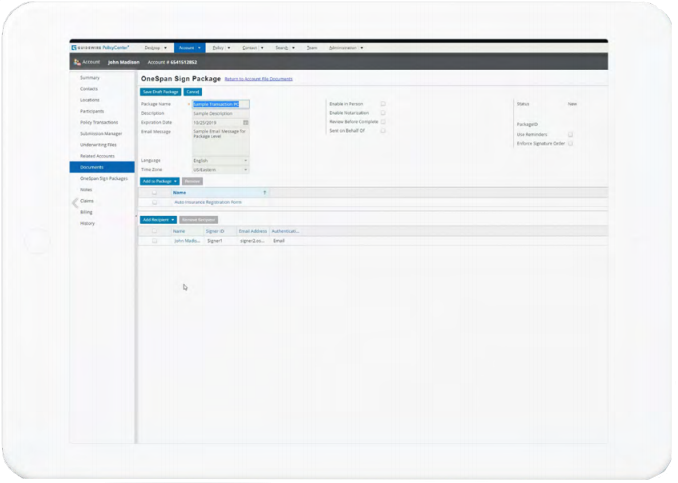Toggle Enable Notarization checkbox
This screenshot has width=678, height=483.
(383, 112)
